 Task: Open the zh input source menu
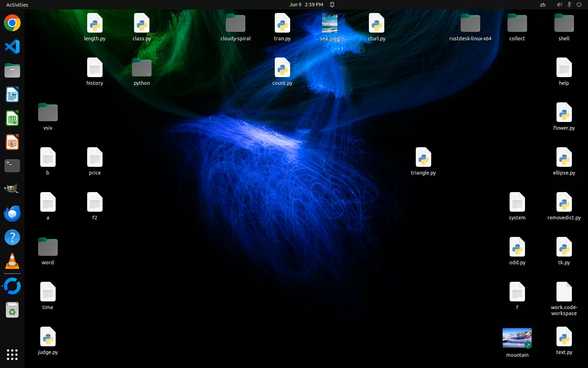click(542, 5)
